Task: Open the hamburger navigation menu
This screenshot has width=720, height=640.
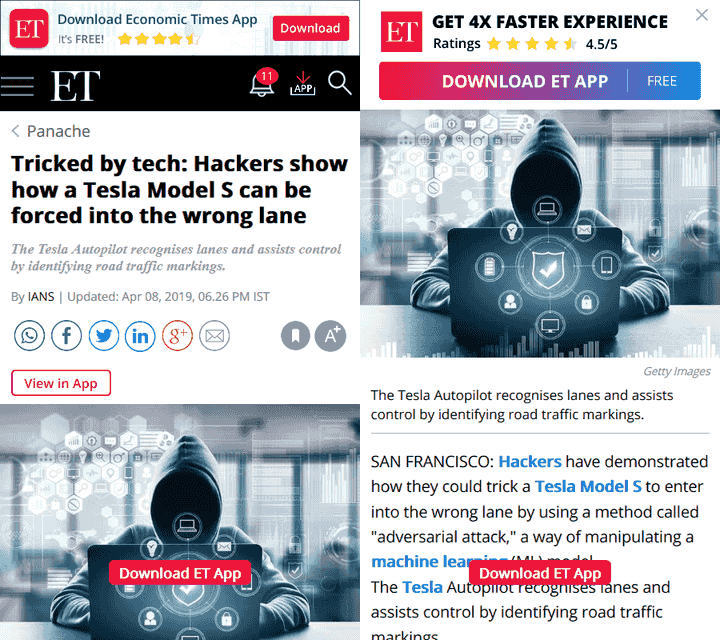Action: (17, 86)
